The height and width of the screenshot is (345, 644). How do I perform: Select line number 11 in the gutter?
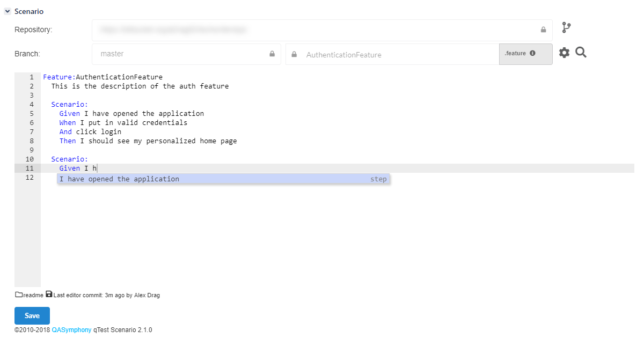point(31,168)
